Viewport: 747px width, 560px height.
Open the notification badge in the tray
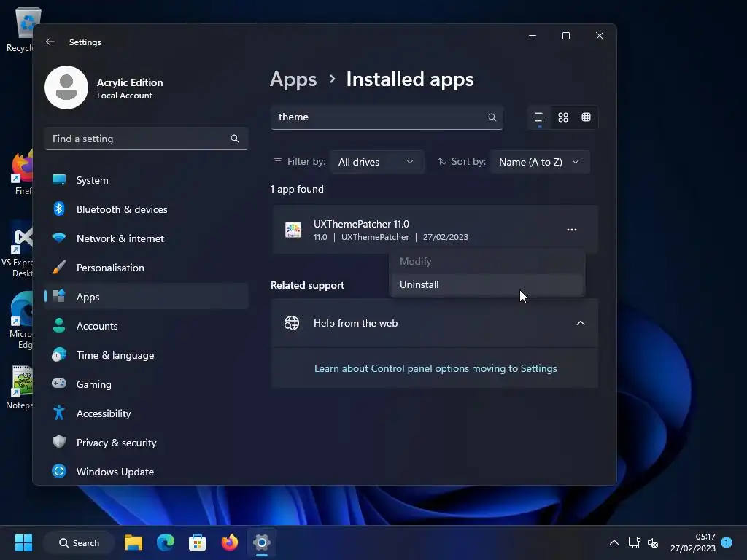pyautogui.click(x=727, y=542)
